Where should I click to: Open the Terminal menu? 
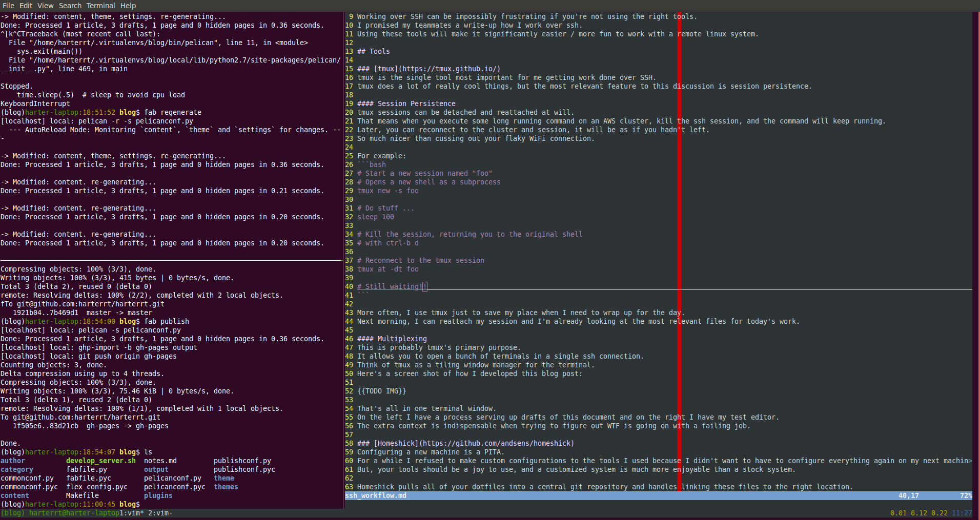[x=100, y=6]
